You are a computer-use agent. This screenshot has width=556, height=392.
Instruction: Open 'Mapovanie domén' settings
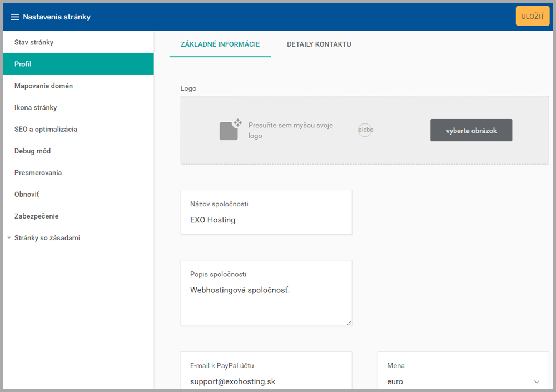tap(43, 86)
